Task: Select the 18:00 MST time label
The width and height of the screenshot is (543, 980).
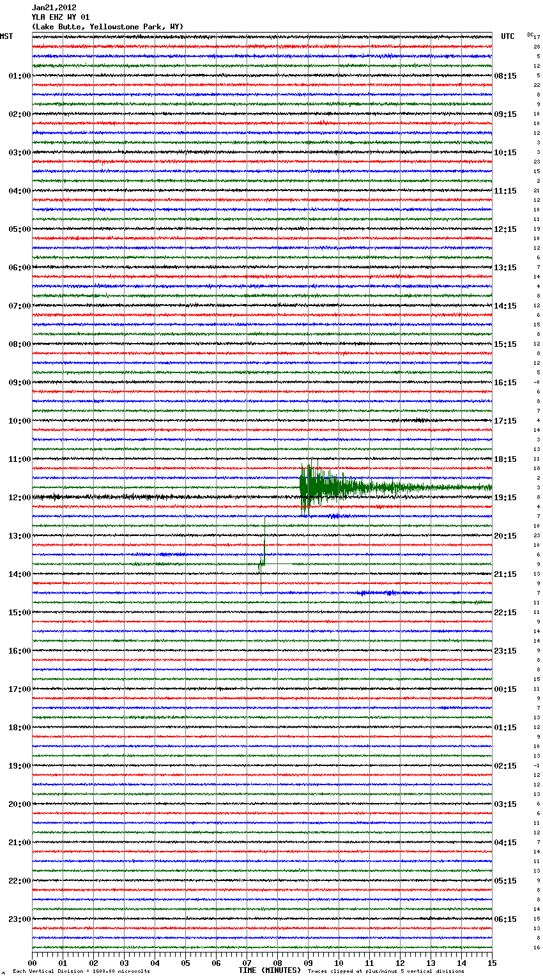Action: tap(20, 728)
